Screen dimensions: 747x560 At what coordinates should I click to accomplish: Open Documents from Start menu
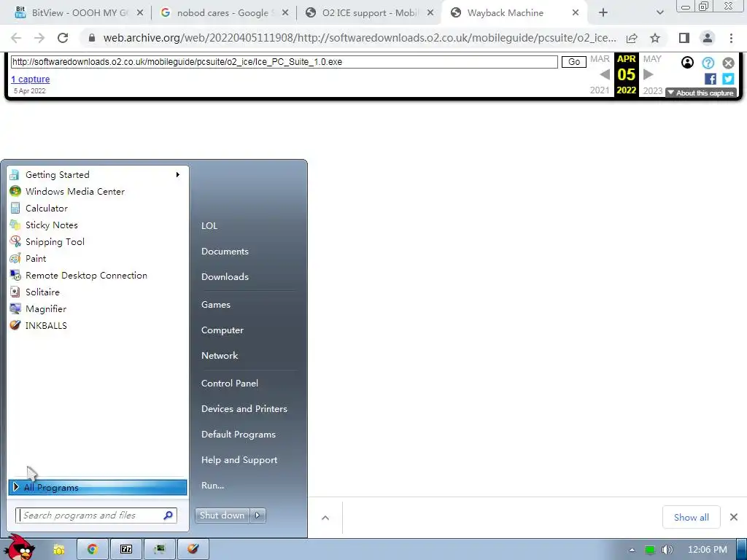(225, 252)
